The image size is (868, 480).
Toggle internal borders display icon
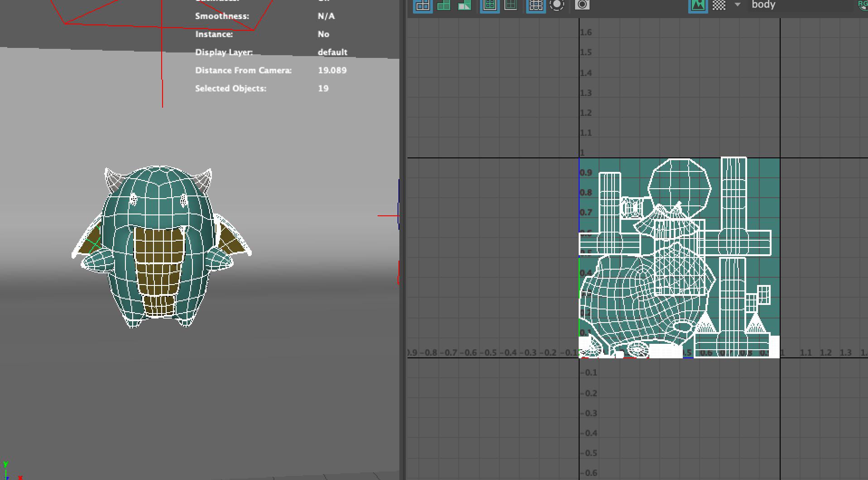click(x=511, y=5)
